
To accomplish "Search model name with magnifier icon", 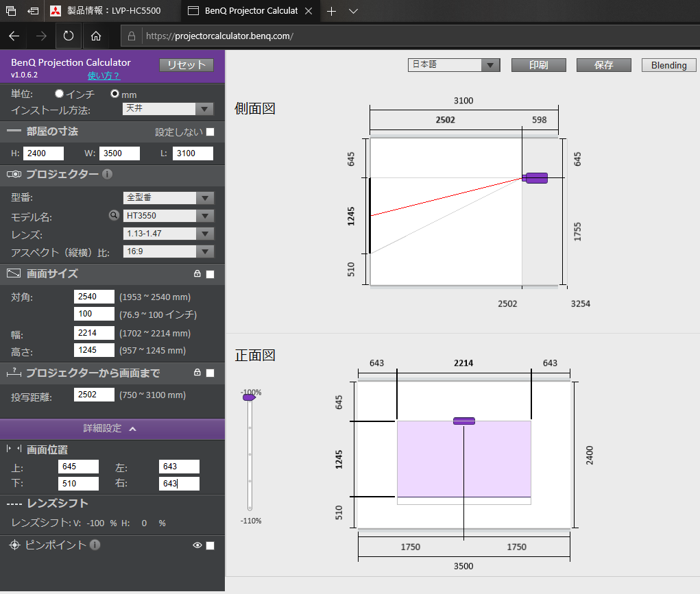I will point(114,215).
